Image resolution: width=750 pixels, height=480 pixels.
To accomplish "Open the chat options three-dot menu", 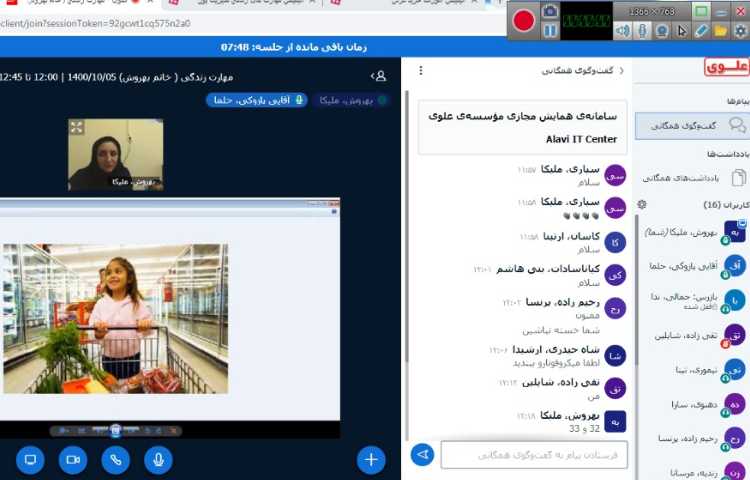I will (x=420, y=71).
